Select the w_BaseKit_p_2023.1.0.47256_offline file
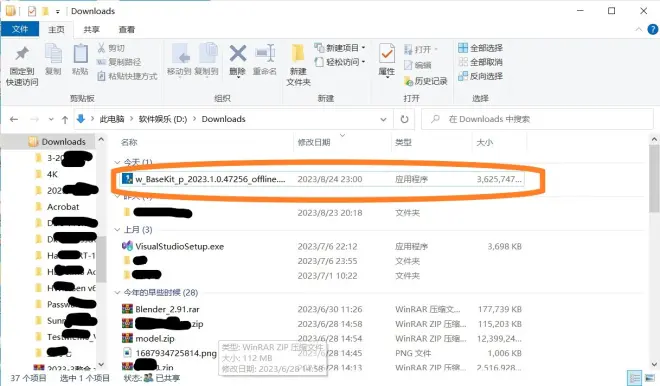Screen dimensions: 660x386 tap(321, 179)
